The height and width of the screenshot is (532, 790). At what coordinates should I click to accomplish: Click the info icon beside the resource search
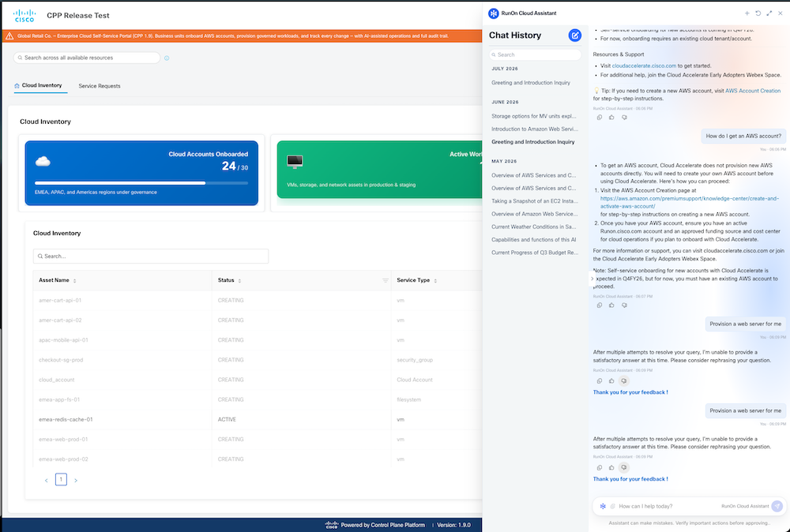167,58
